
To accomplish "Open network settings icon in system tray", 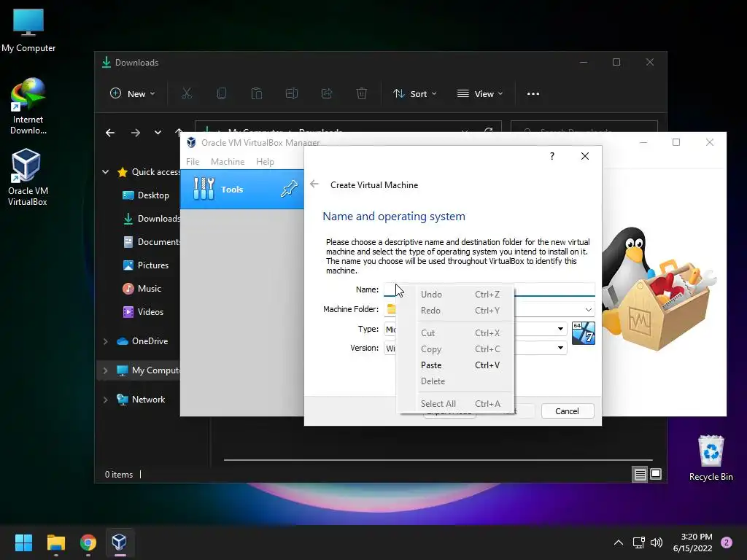I will point(638,542).
